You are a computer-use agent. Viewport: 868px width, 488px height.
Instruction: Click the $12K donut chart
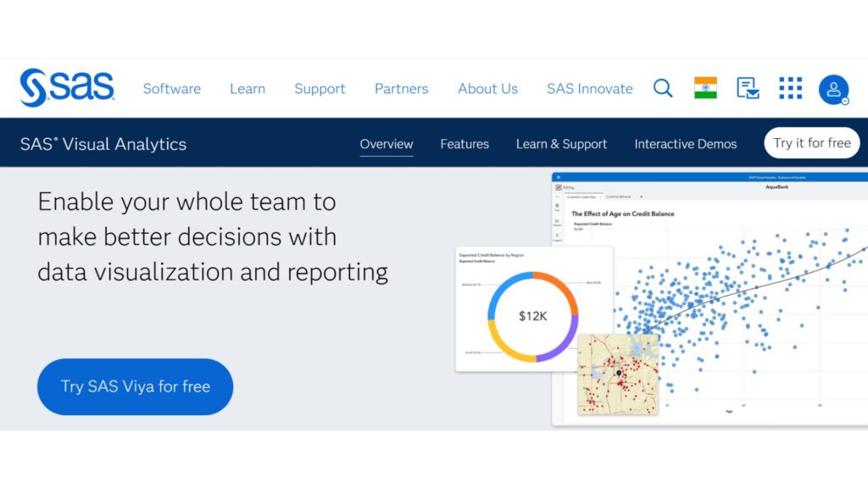pos(533,317)
